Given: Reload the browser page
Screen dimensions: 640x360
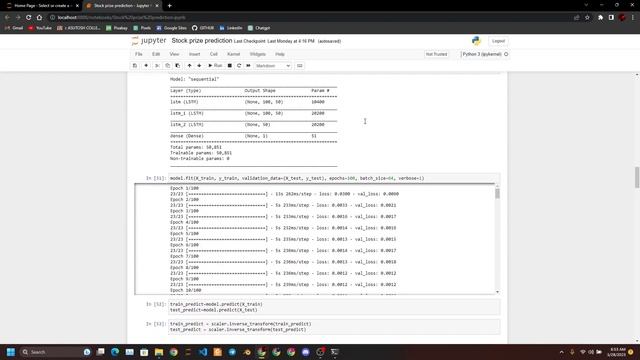Looking at the screenshot, I should (29, 18).
